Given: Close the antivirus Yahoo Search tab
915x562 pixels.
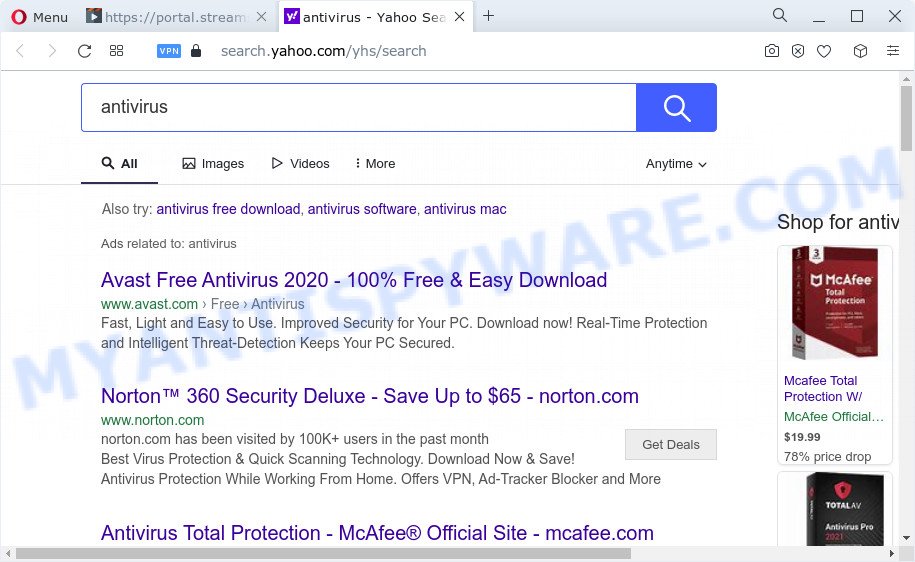Looking at the screenshot, I should tap(460, 17).
